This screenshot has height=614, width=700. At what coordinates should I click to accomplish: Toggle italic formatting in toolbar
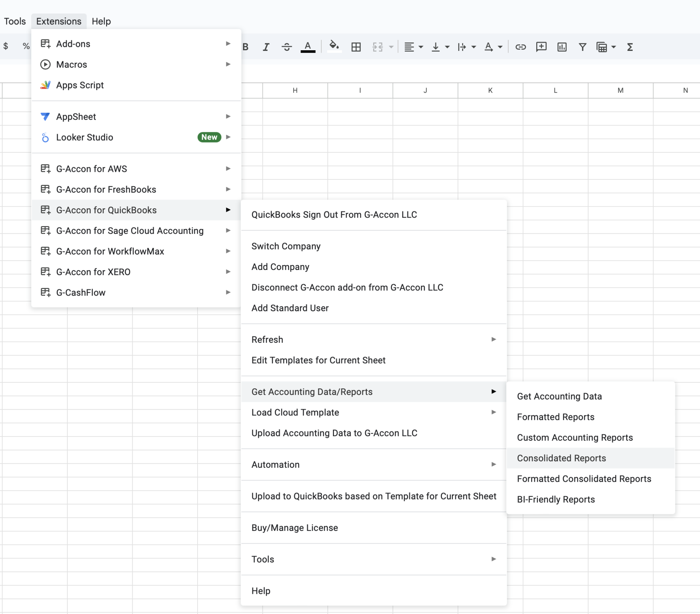266,47
